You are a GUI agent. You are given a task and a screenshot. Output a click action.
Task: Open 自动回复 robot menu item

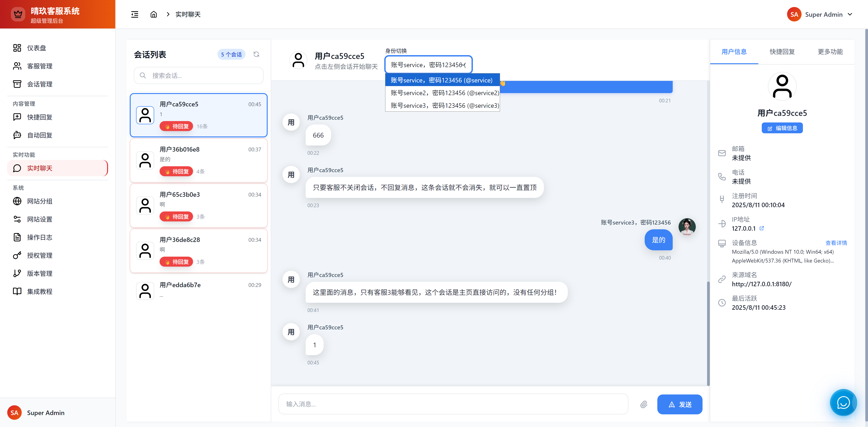39,135
